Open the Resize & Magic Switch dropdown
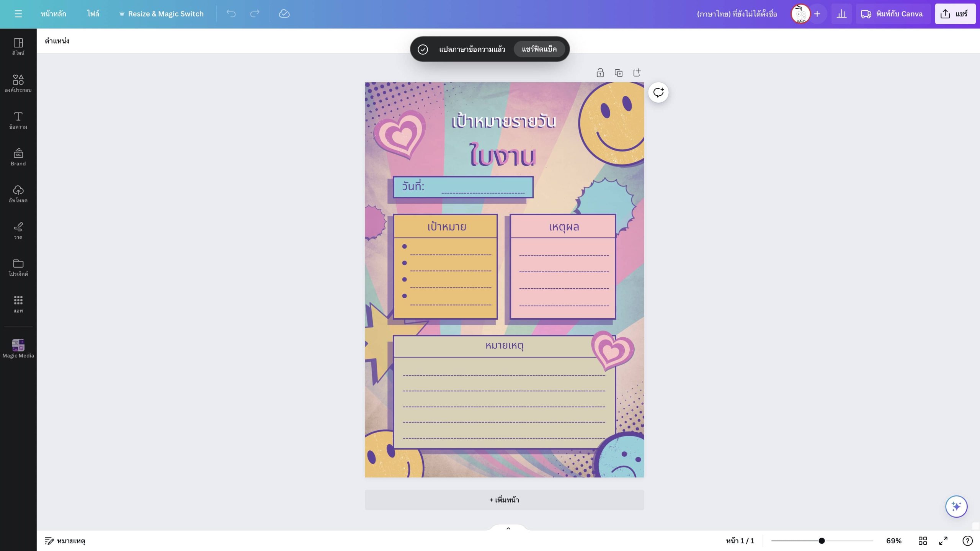Image resolution: width=980 pixels, height=551 pixels. (x=161, y=14)
